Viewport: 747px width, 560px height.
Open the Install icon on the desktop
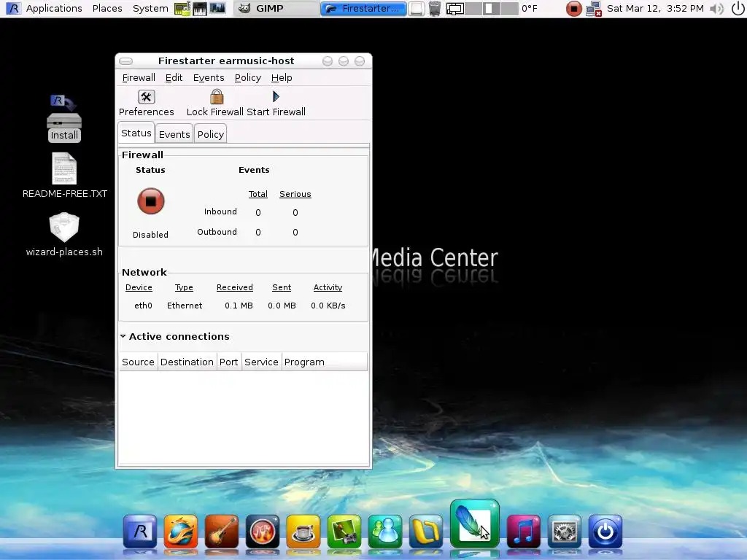pyautogui.click(x=64, y=118)
